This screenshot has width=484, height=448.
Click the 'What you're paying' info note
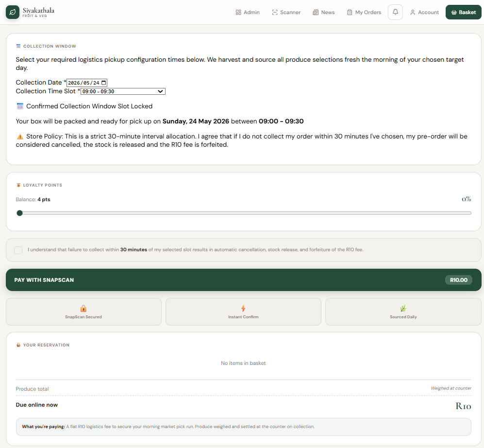[244, 427]
